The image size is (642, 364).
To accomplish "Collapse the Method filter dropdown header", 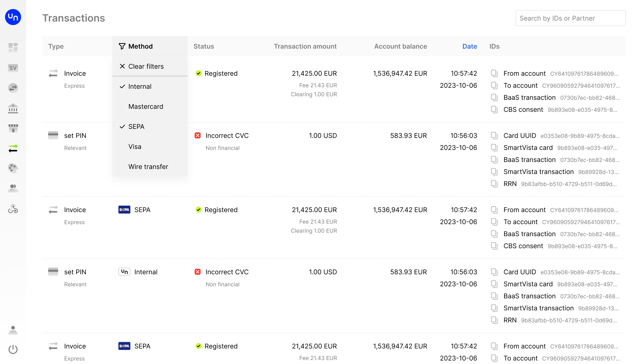I will (x=150, y=46).
